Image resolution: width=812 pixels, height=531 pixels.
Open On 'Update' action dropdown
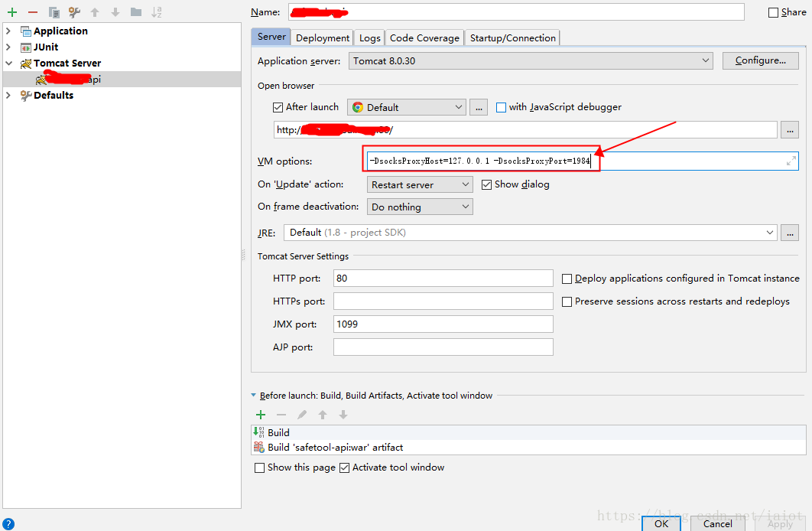(x=420, y=184)
